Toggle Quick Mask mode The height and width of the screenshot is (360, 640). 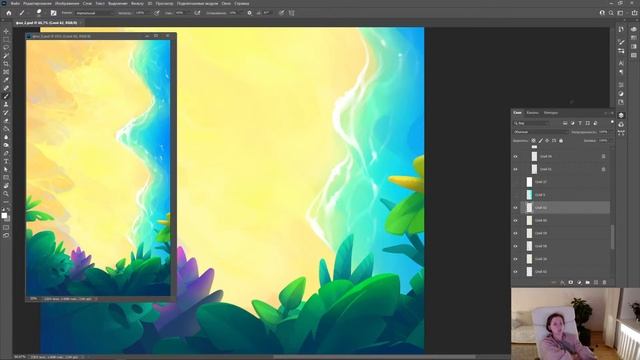[x=6, y=227]
